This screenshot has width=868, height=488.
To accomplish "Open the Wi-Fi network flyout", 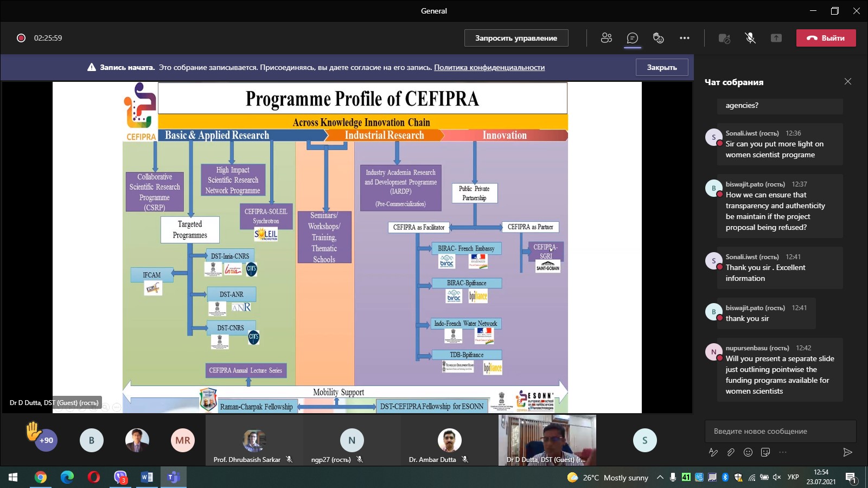I will [751, 478].
